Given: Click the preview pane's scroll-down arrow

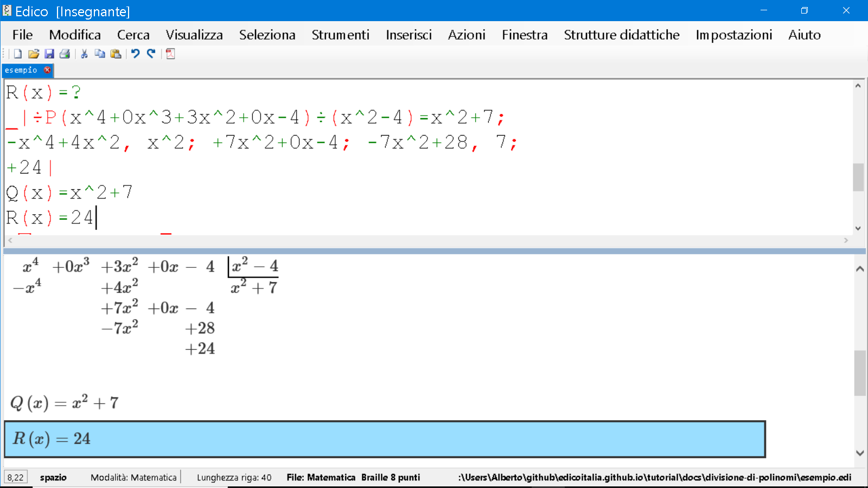Looking at the screenshot, I should pyautogui.click(x=860, y=453).
